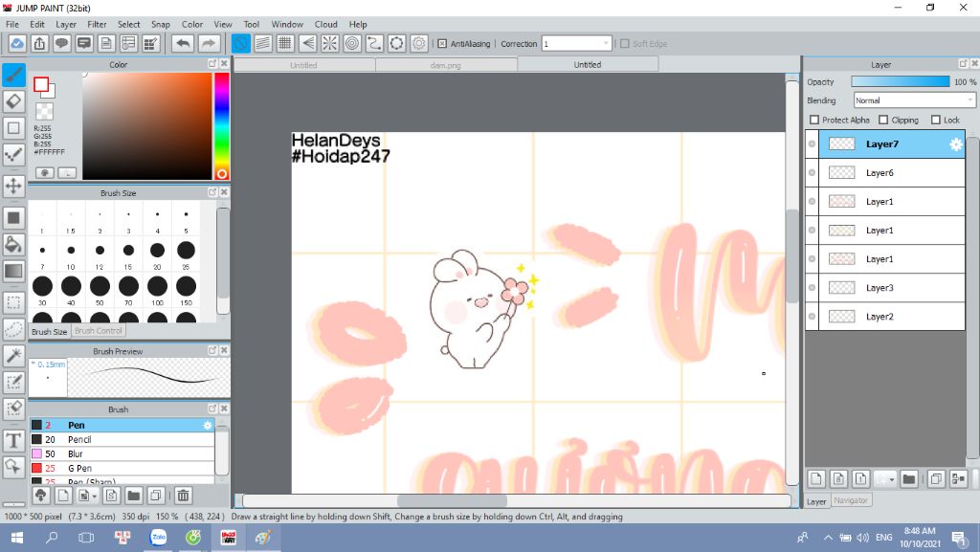Enable the curve snap guide

point(374,43)
